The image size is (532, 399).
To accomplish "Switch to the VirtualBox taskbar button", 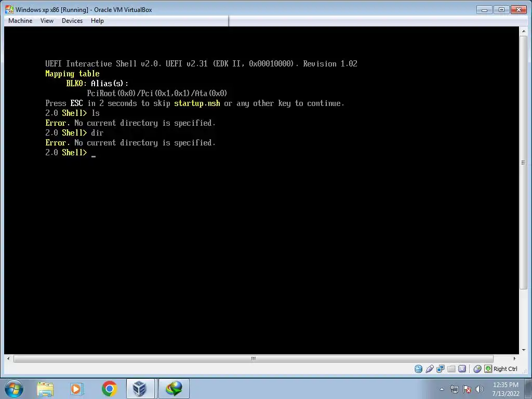I will point(140,389).
